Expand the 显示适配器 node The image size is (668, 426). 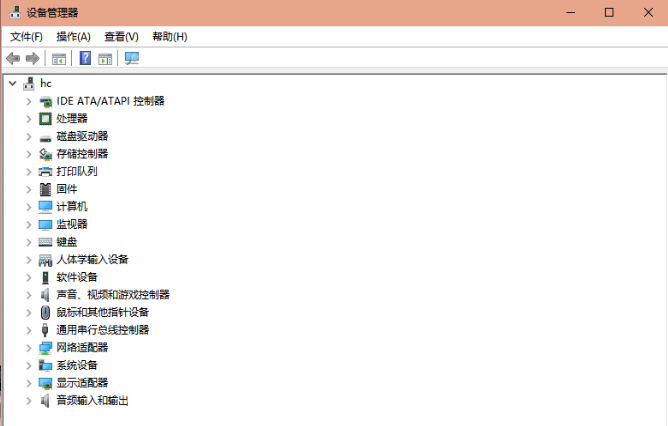click(29, 383)
